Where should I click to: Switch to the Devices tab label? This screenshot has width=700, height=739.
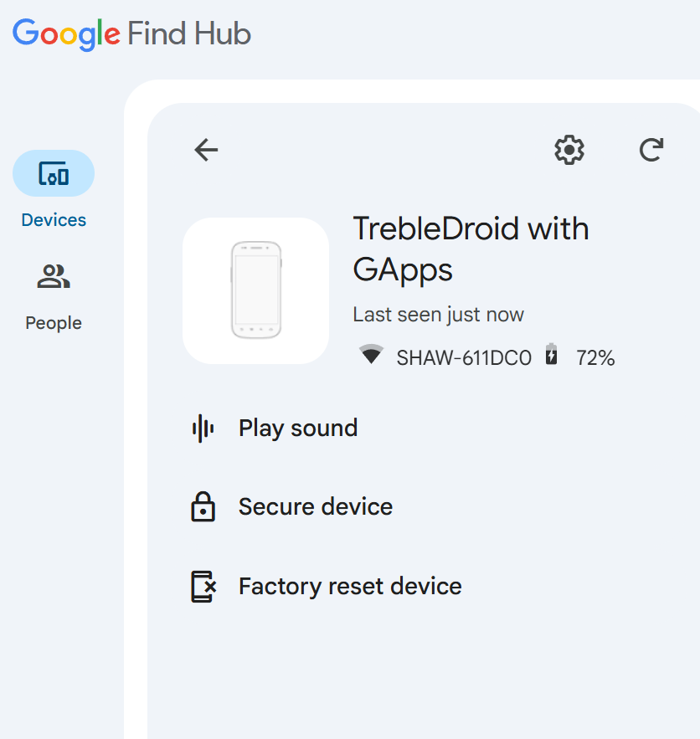[54, 220]
